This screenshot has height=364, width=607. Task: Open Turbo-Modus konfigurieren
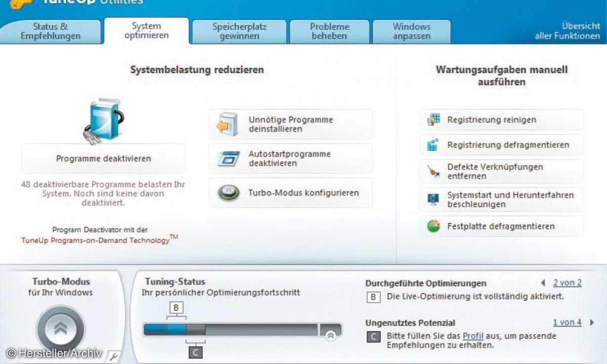click(x=291, y=193)
